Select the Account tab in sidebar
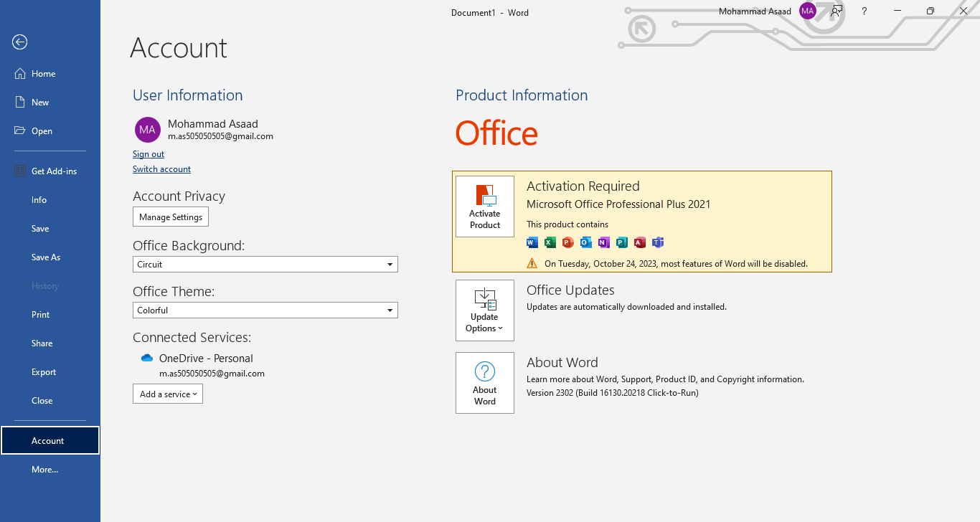The width and height of the screenshot is (980, 522). 50,441
